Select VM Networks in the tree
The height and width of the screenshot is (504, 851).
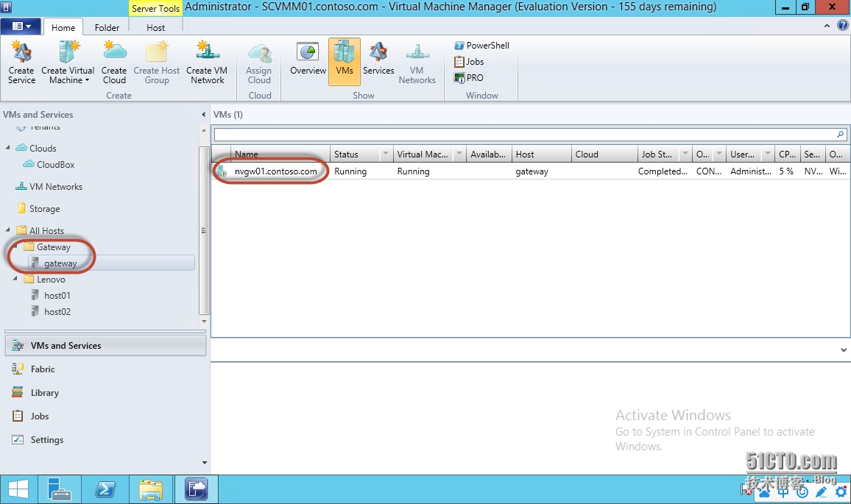coord(56,187)
